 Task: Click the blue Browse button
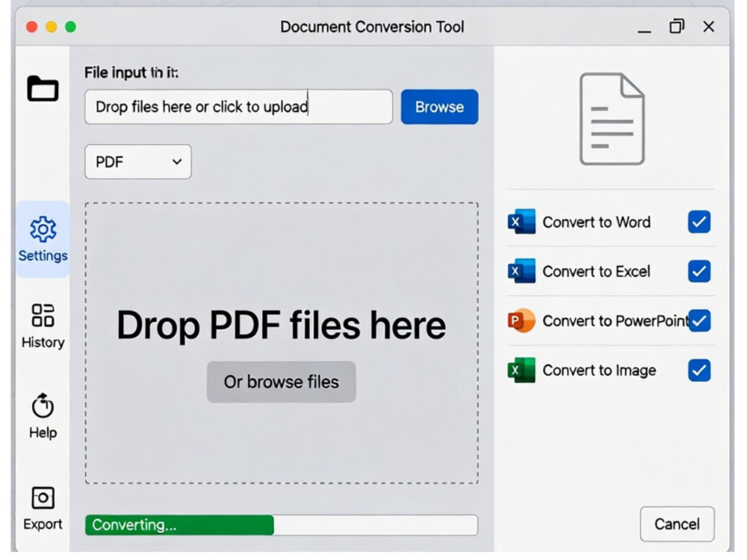[439, 107]
